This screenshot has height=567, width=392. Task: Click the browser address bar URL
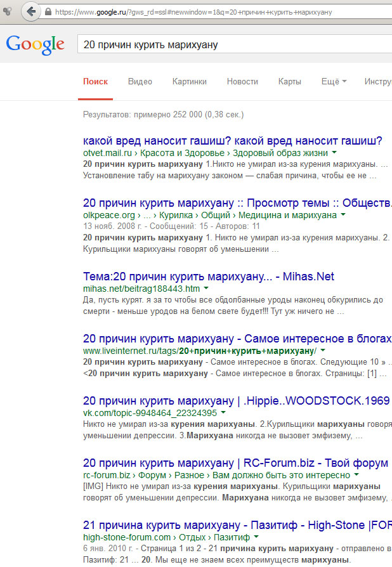[193, 12]
